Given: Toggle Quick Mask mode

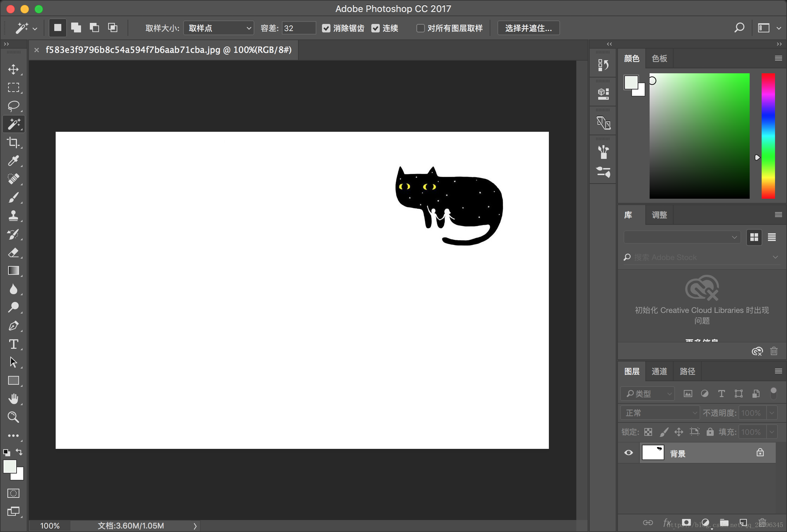Looking at the screenshot, I should (13, 493).
